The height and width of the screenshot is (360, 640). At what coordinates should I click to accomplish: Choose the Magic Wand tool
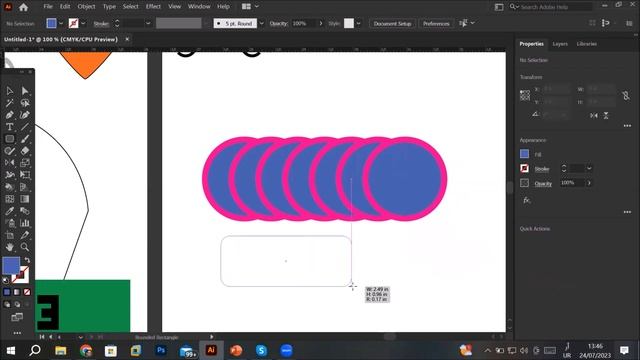[x=9, y=103]
